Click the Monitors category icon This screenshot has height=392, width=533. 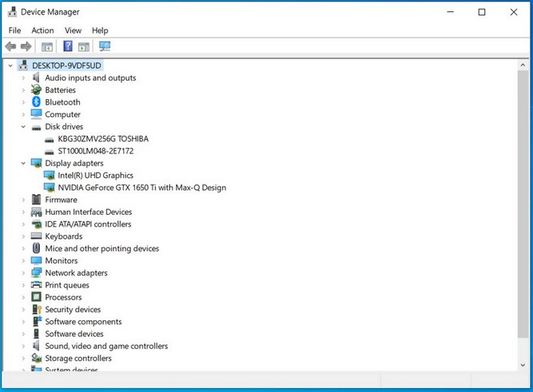[x=36, y=260]
